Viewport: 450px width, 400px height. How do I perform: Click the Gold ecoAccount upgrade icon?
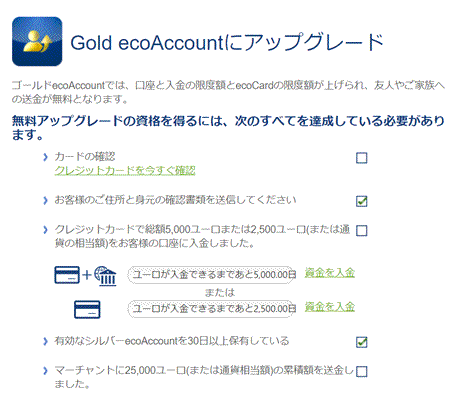point(37,41)
